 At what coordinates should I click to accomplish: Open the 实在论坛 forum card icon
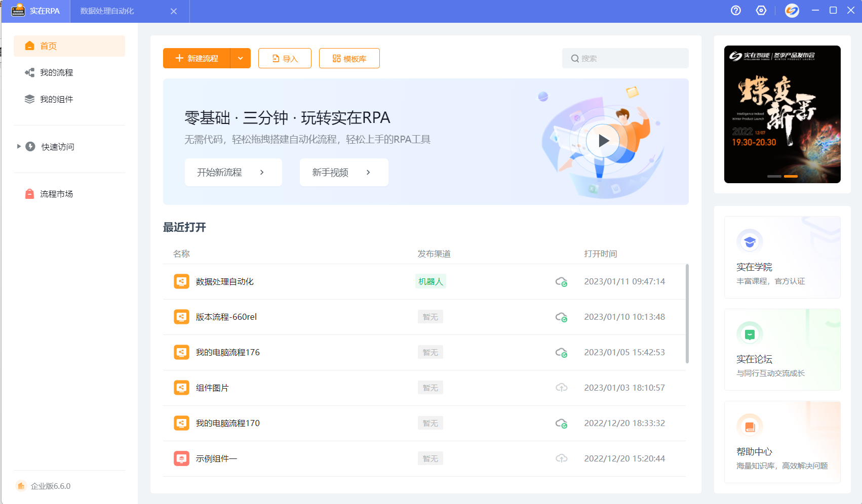(750, 334)
